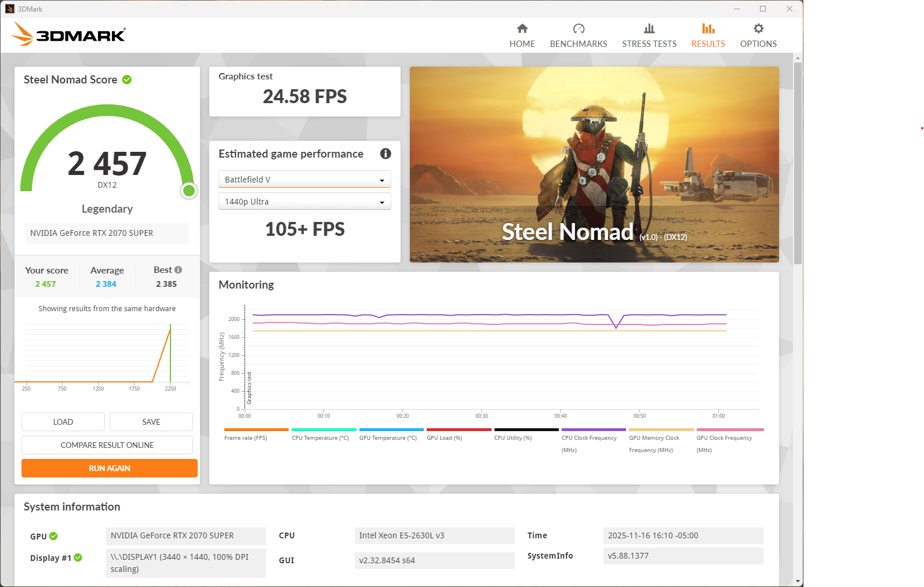Viewport: 924px width, 587px height.
Task: Click the GUI version v2.32.8454 s64
Action: [x=435, y=560]
